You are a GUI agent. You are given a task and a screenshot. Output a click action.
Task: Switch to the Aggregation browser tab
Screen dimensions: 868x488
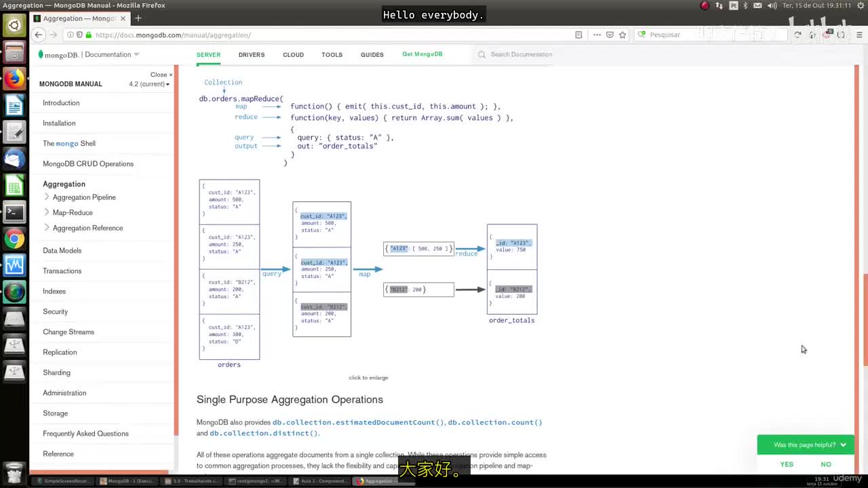coord(80,18)
